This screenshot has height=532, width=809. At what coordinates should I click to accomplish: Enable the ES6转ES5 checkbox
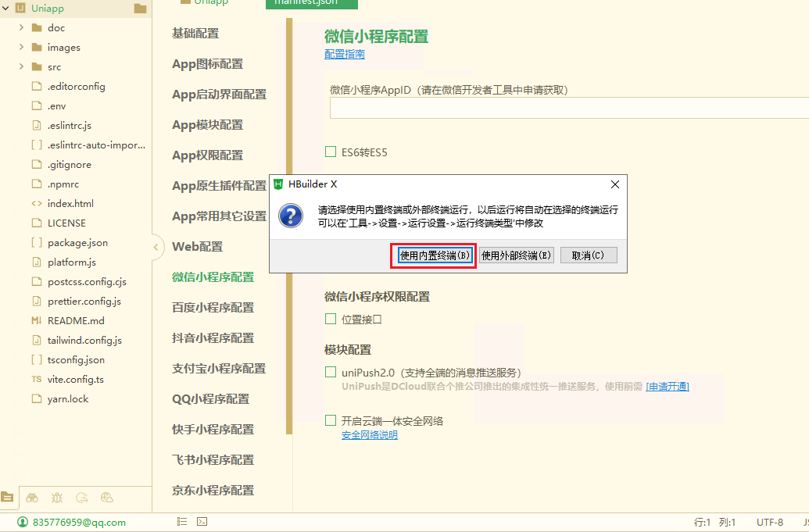[x=331, y=152]
